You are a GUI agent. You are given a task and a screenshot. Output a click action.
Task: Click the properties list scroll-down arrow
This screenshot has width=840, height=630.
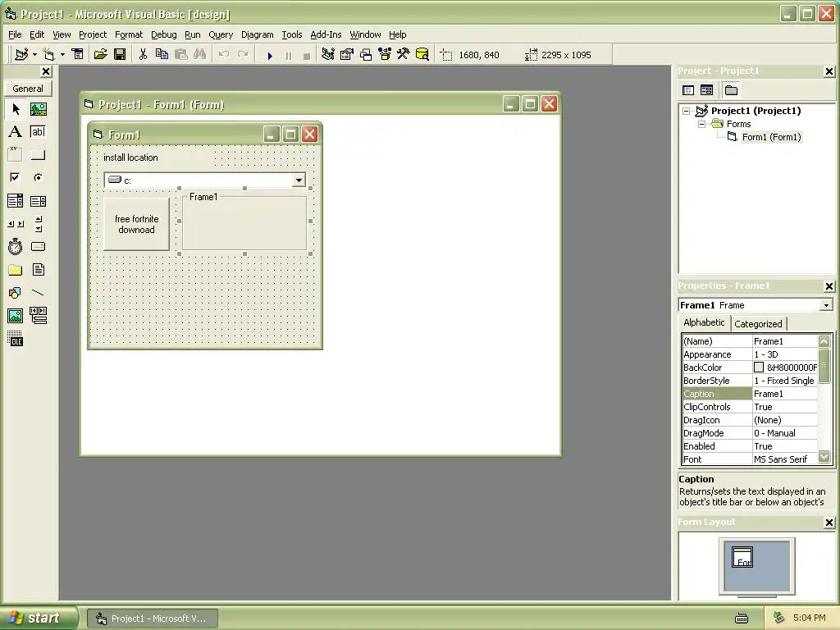click(x=824, y=456)
